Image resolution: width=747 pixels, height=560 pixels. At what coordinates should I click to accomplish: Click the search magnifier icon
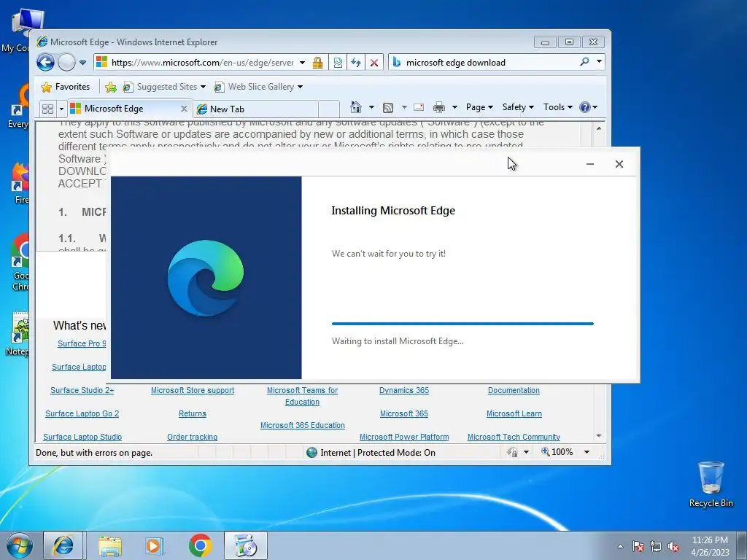pos(584,62)
